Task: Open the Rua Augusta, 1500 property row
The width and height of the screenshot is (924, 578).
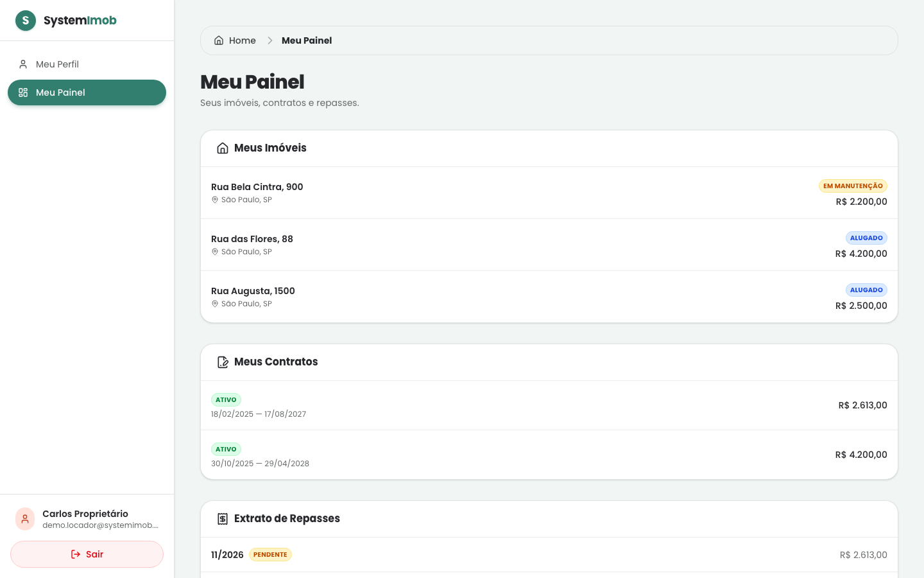Action: click(549, 297)
